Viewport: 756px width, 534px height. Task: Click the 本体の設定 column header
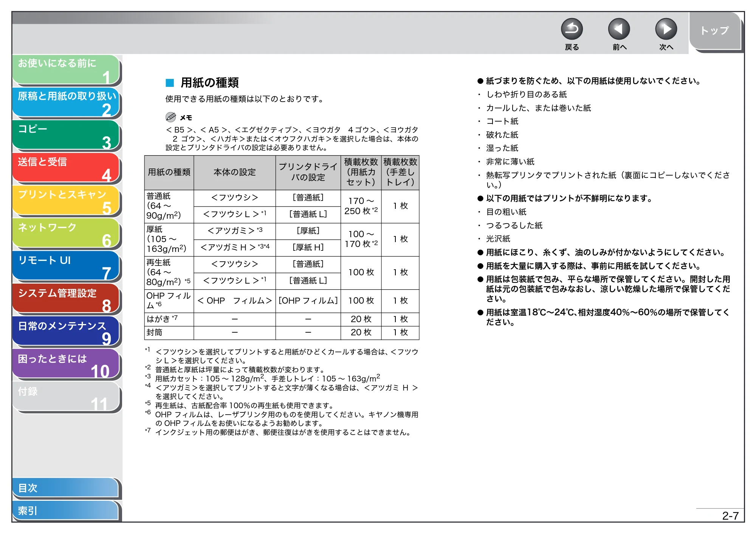click(x=235, y=172)
